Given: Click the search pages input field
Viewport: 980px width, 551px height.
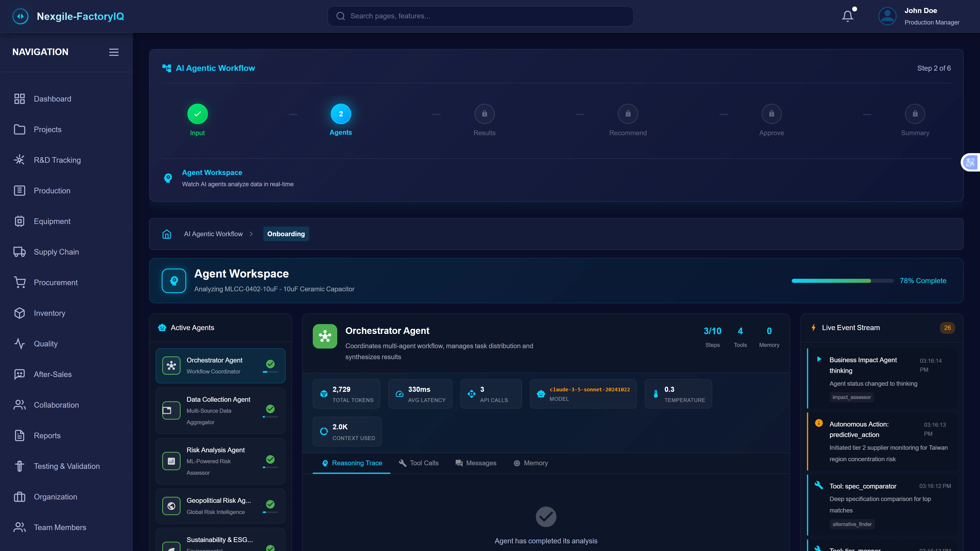Looking at the screenshot, I should [x=480, y=16].
